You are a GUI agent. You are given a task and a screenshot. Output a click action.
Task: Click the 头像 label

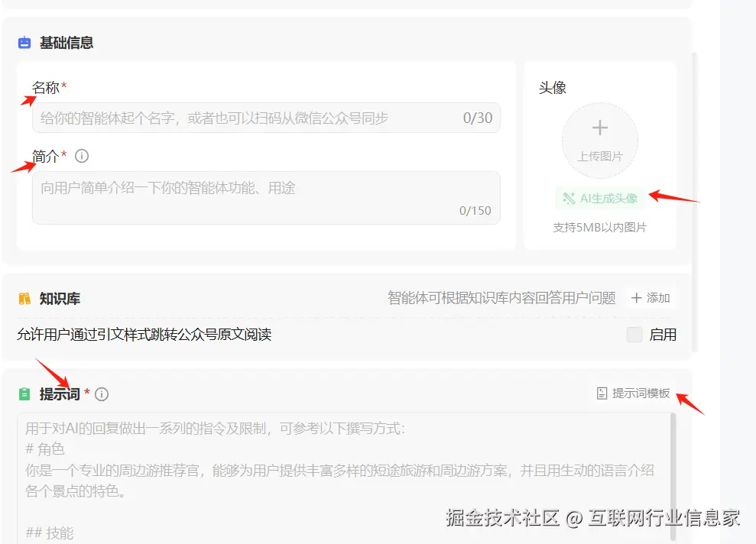point(553,88)
